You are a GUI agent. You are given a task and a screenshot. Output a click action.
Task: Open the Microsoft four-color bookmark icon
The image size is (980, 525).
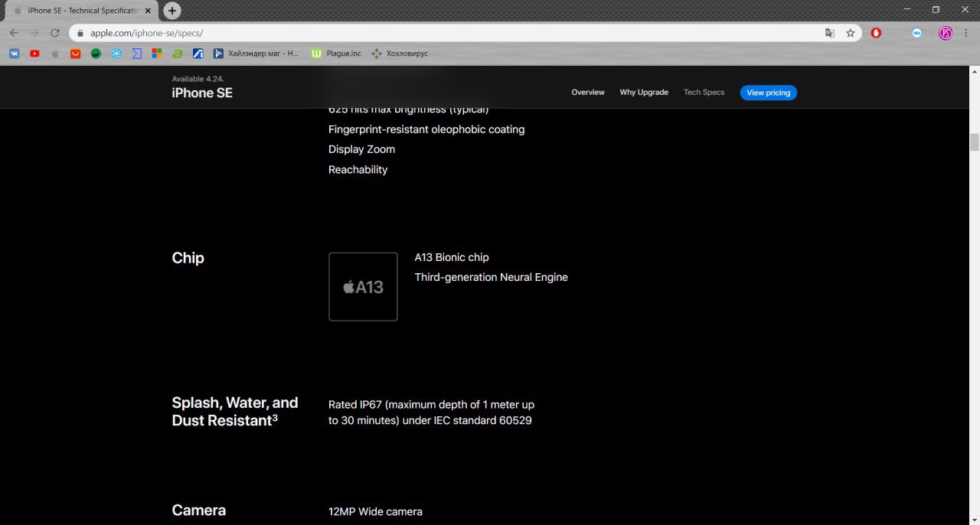(x=157, y=54)
